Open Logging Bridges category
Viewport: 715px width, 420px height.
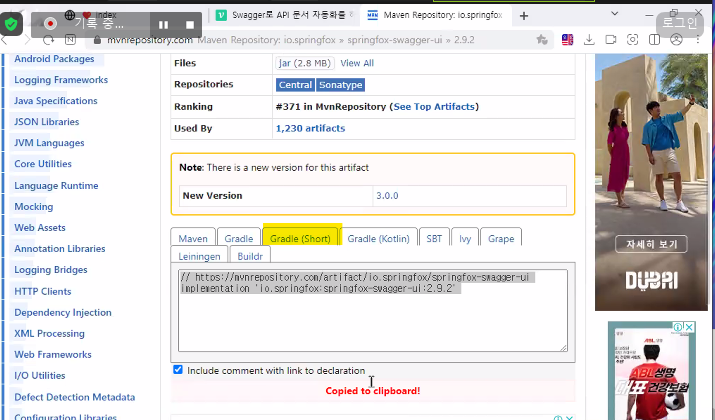point(51,270)
